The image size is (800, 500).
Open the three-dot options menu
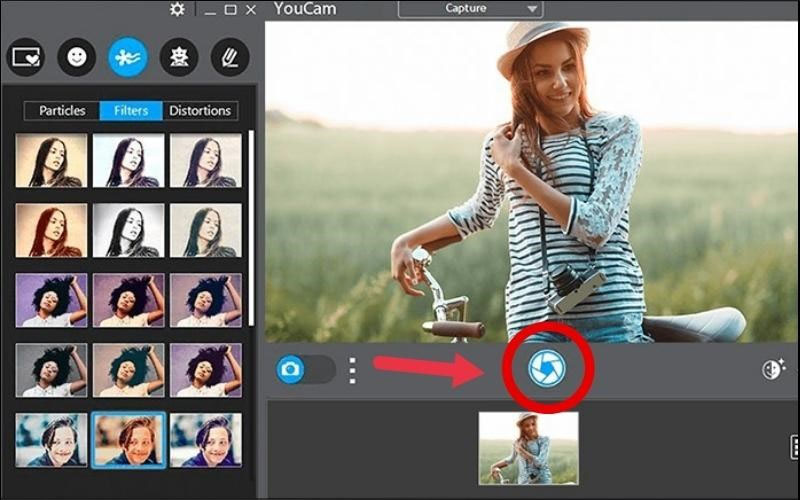point(352,369)
